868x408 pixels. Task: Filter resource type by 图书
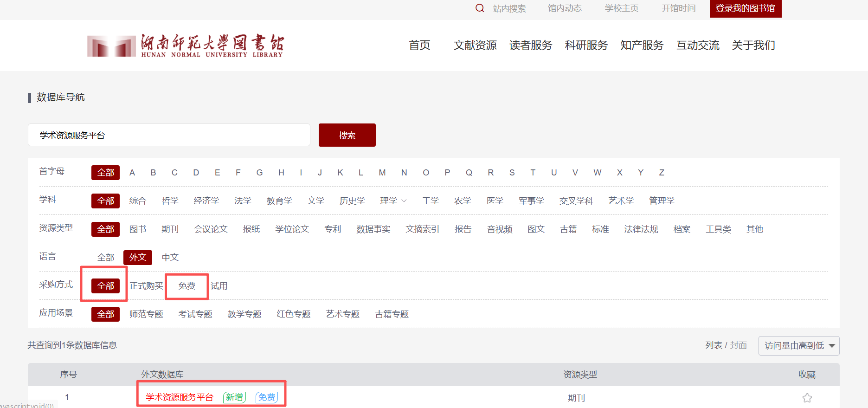138,229
